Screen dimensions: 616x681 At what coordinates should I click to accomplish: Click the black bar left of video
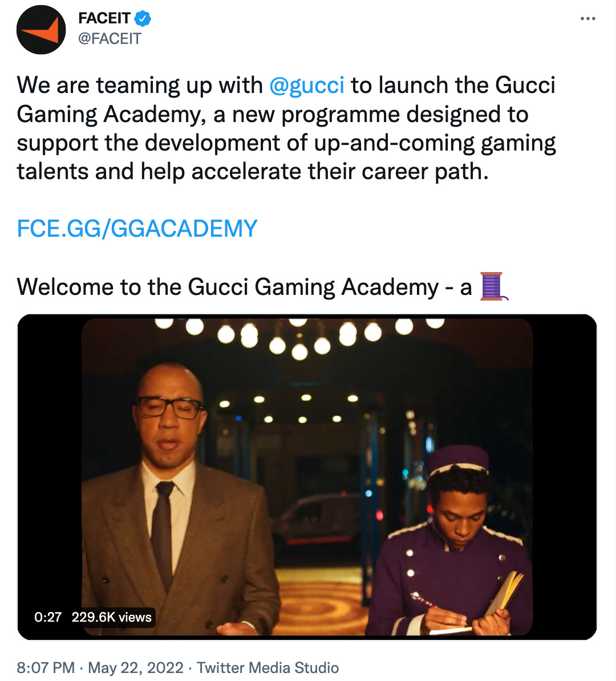click(50, 477)
